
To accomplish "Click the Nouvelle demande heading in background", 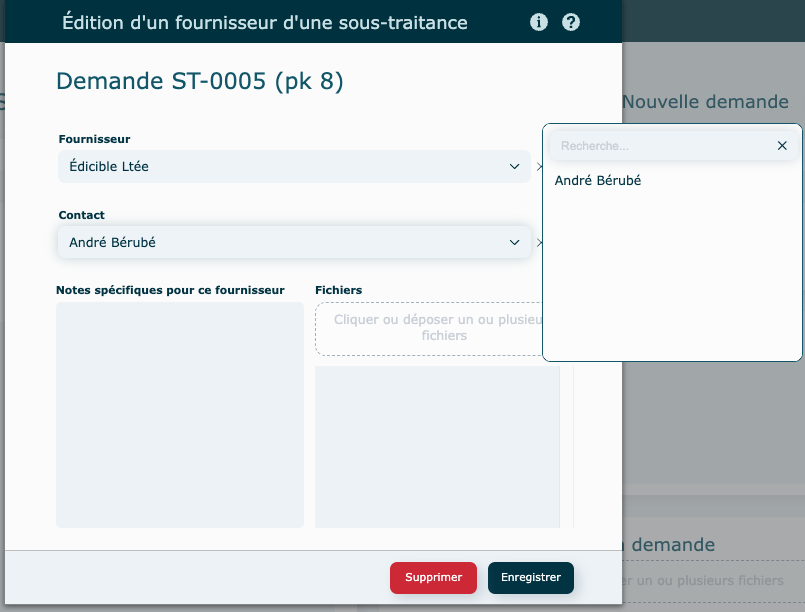I will (705, 102).
